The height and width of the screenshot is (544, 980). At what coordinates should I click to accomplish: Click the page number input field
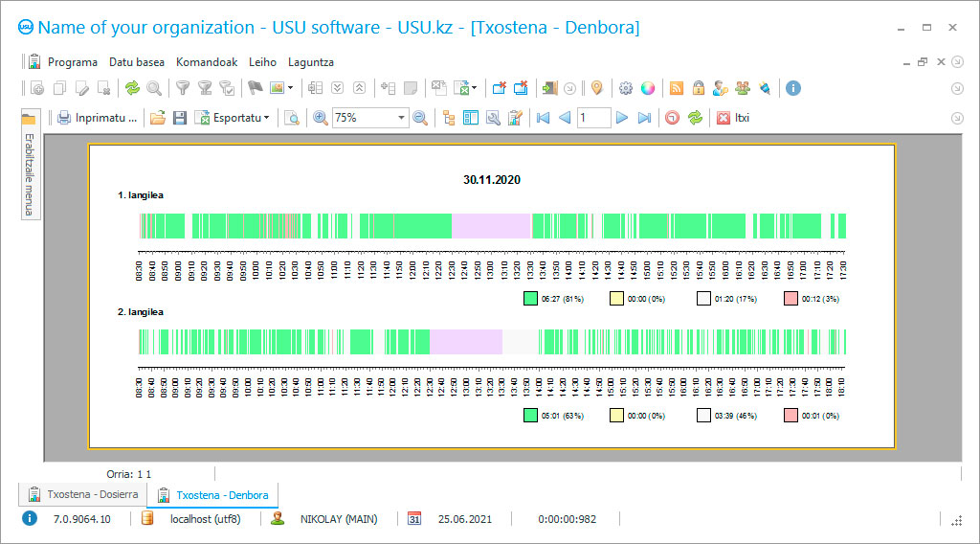pyautogui.click(x=592, y=118)
